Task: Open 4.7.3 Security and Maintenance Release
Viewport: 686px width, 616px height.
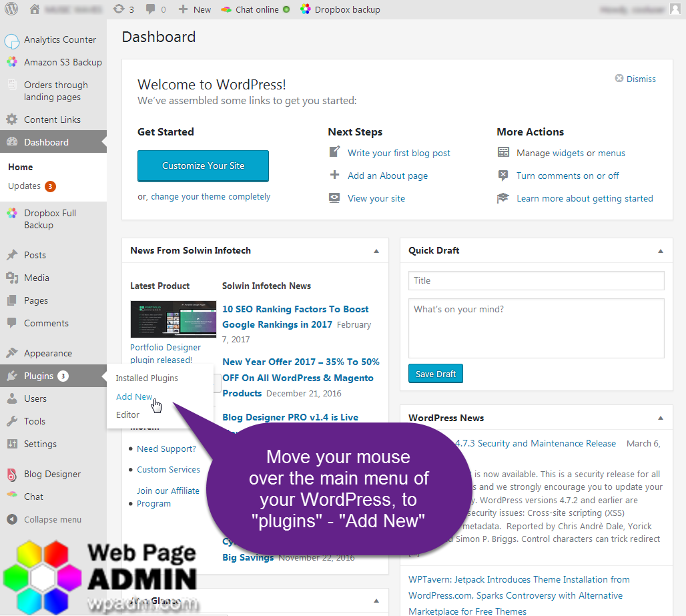Action: pyautogui.click(x=535, y=444)
